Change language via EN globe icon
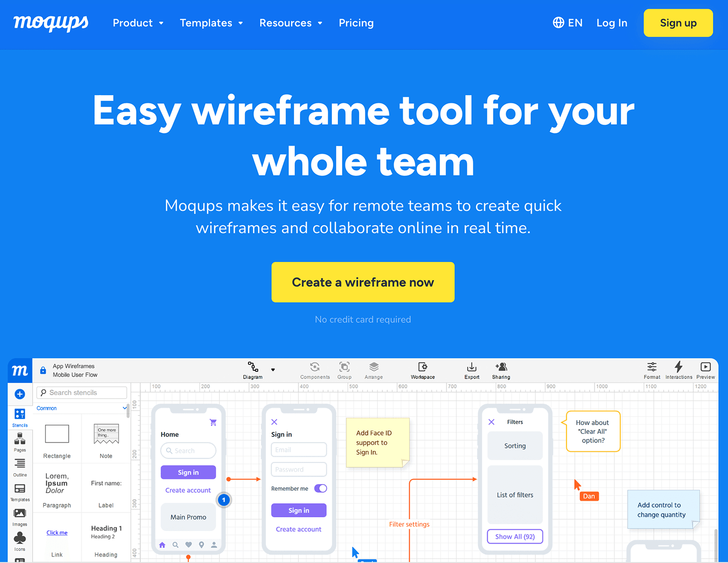 (567, 23)
